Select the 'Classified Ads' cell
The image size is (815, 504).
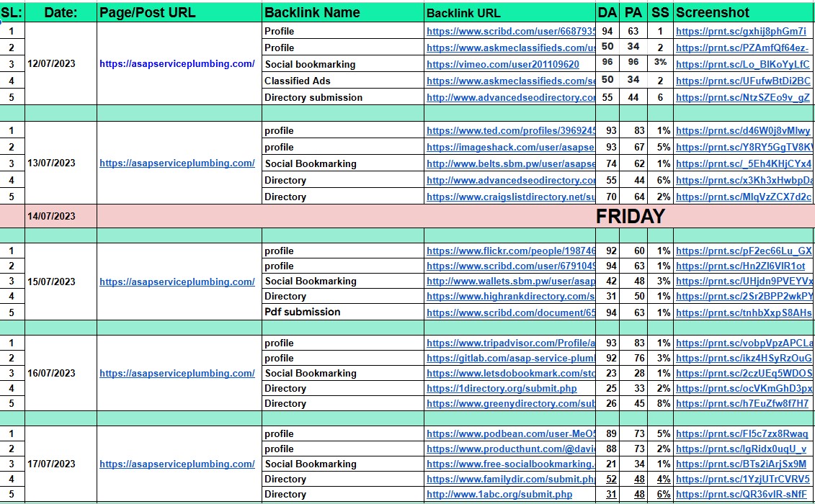coord(343,81)
